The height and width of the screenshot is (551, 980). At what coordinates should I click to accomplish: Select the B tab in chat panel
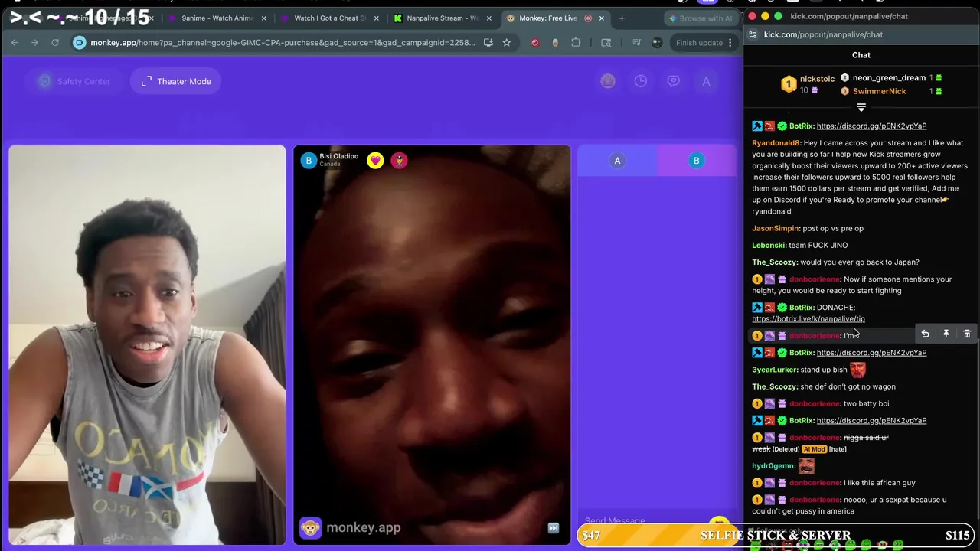696,161
